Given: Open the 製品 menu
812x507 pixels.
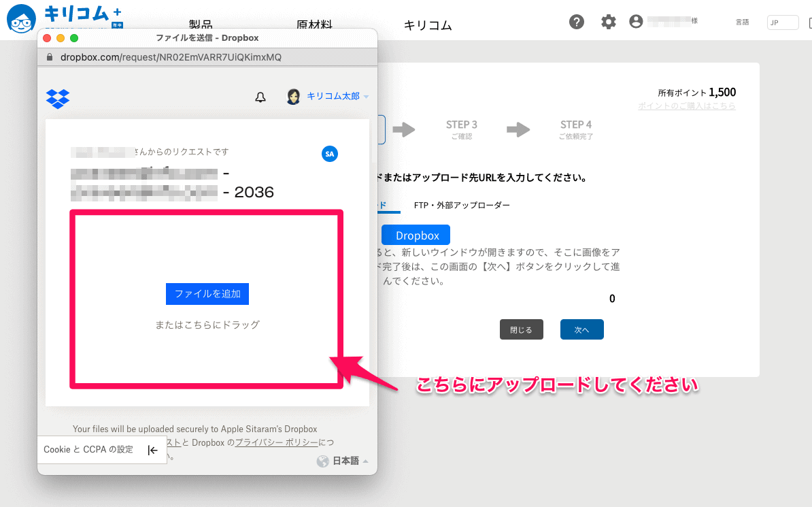Looking at the screenshot, I should click(x=201, y=24).
